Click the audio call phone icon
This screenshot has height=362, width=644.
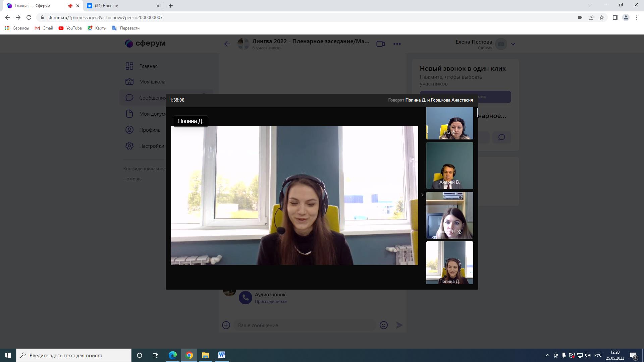245,298
